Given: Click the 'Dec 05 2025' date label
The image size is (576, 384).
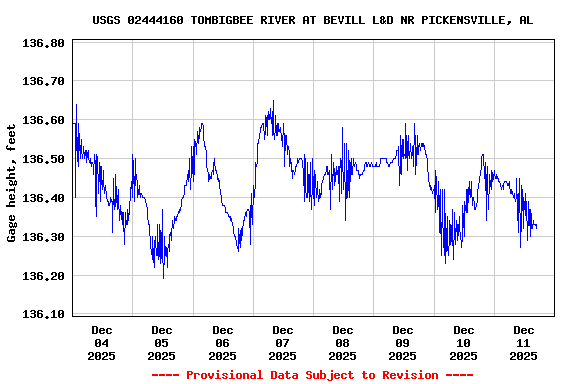Looking at the screenshot, I should (x=162, y=343).
